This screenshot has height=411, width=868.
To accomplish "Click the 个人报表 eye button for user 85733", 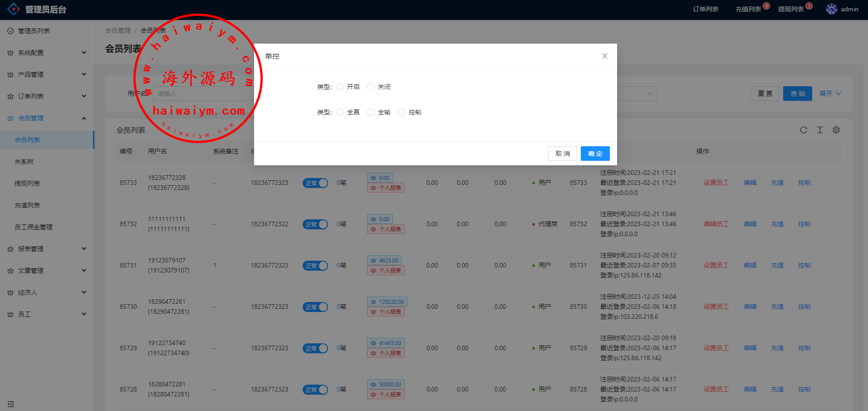I will [x=386, y=188].
